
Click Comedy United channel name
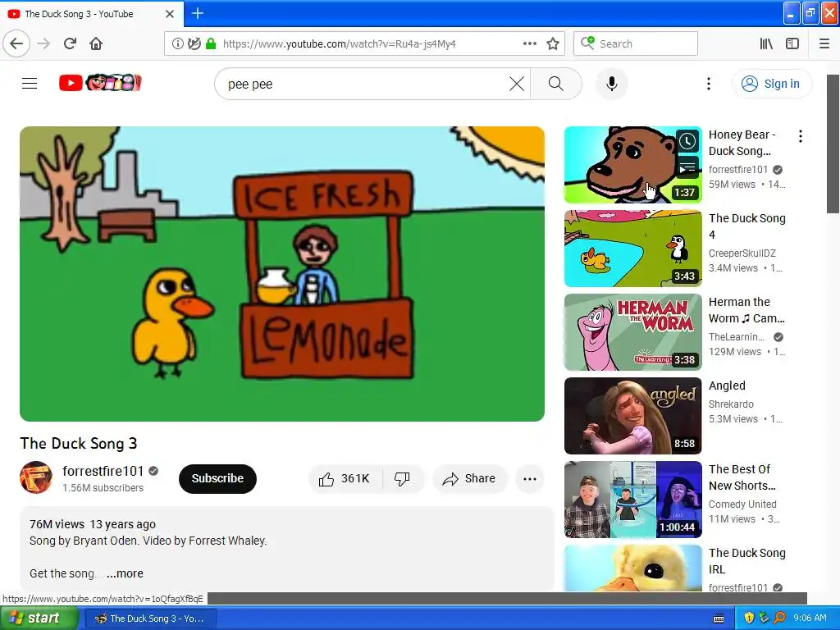point(742,504)
